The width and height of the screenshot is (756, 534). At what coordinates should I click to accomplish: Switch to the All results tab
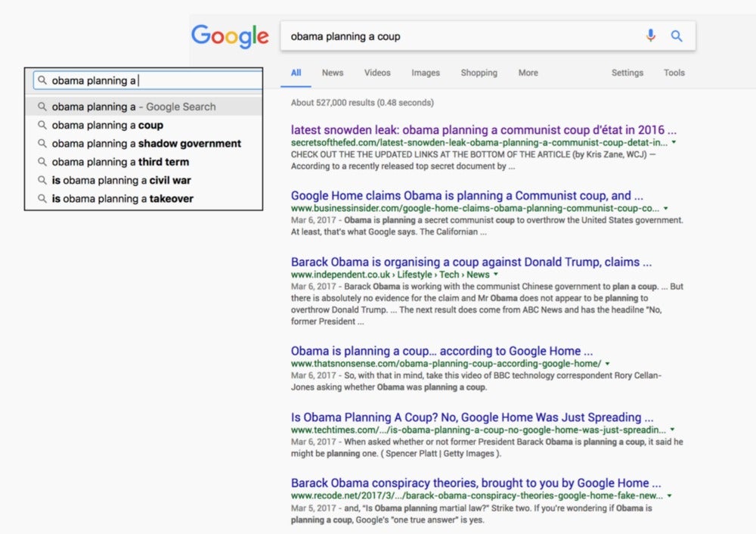pyautogui.click(x=296, y=73)
